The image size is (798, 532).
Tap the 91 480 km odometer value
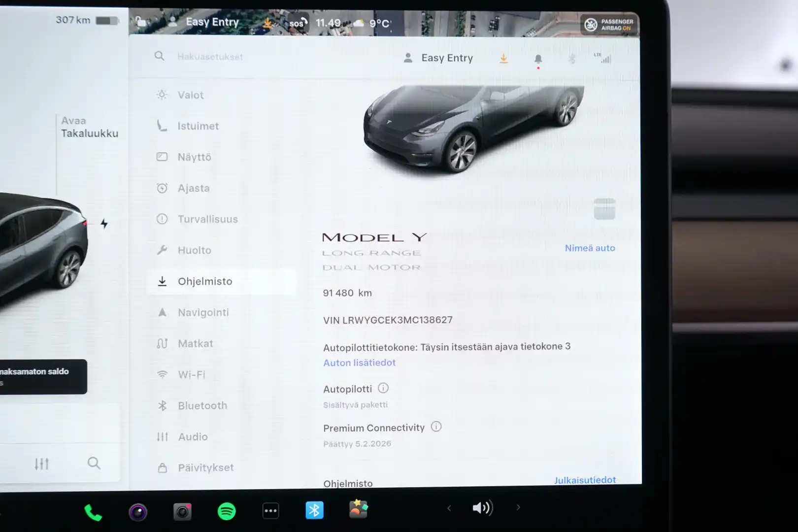coord(347,293)
